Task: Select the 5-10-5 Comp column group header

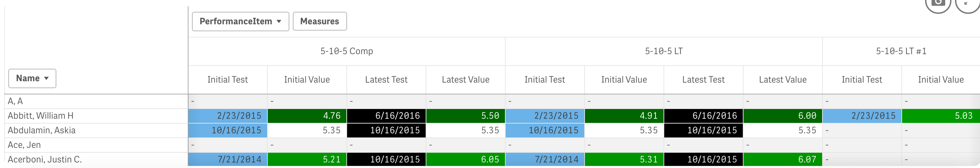Action: click(347, 51)
